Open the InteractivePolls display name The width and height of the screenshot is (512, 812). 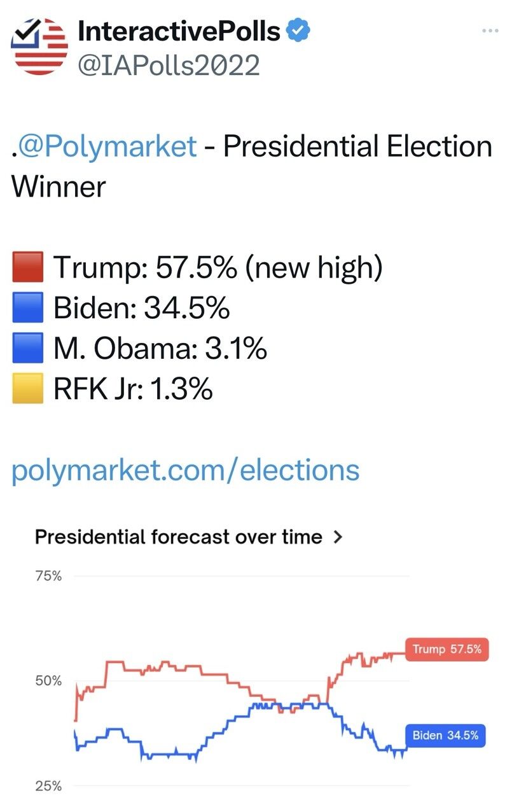(x=179, y=31)
